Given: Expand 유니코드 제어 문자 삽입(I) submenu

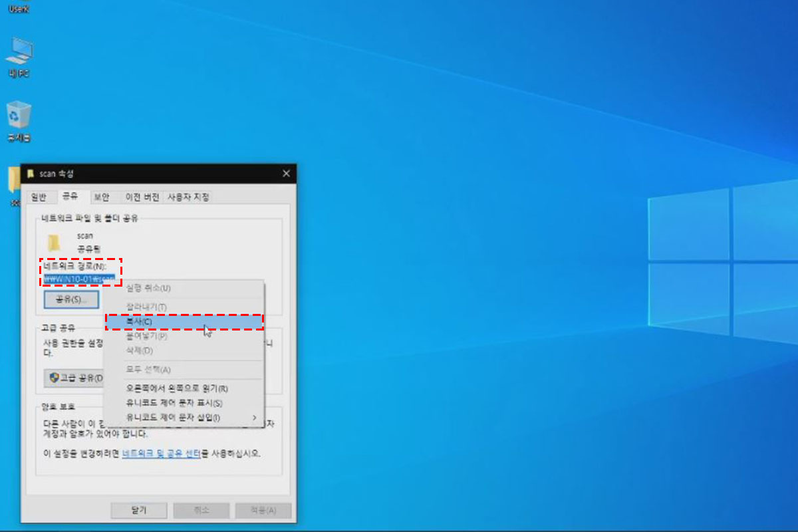Looking at the screenshot, I should coord(185,418).
